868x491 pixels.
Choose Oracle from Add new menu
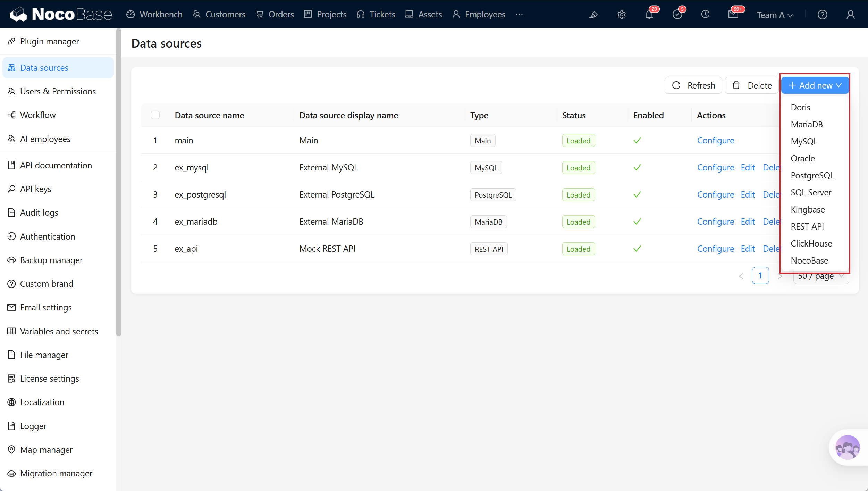[x=815, y=158]
